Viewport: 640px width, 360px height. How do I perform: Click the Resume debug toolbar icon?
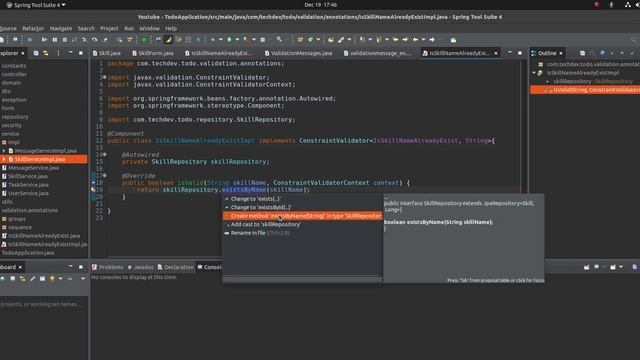44,40
